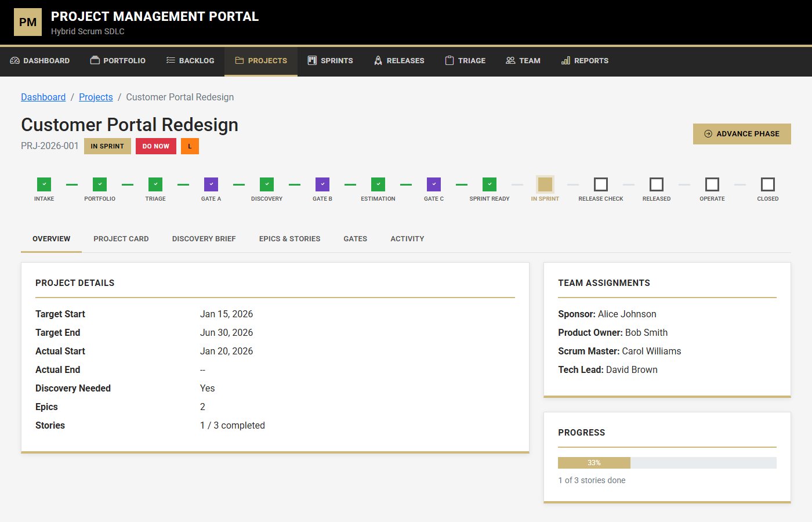Switch to the Project Card tab
Image resolution: width=812 pixels, height=522 pixels.
point(121,239)
